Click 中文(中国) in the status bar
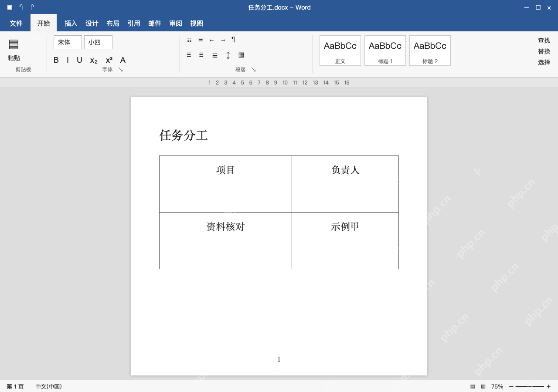This screenshot has width=558, height=392. (48, 386)
